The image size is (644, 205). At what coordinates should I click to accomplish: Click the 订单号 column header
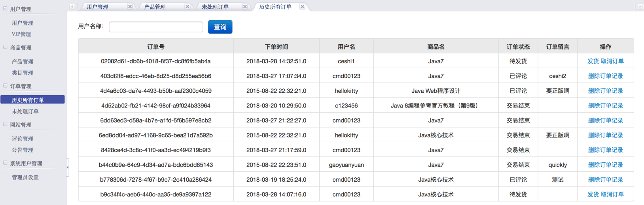[156, 47]
